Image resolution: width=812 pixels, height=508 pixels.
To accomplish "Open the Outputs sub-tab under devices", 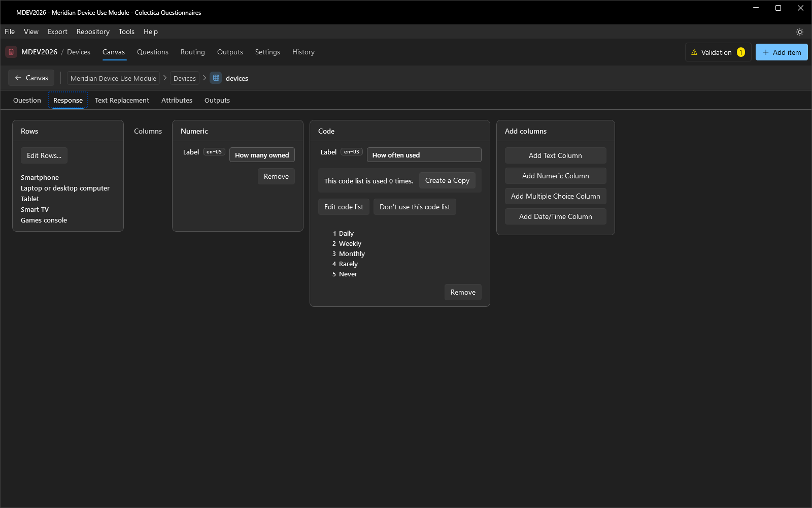I will [217, 100].
